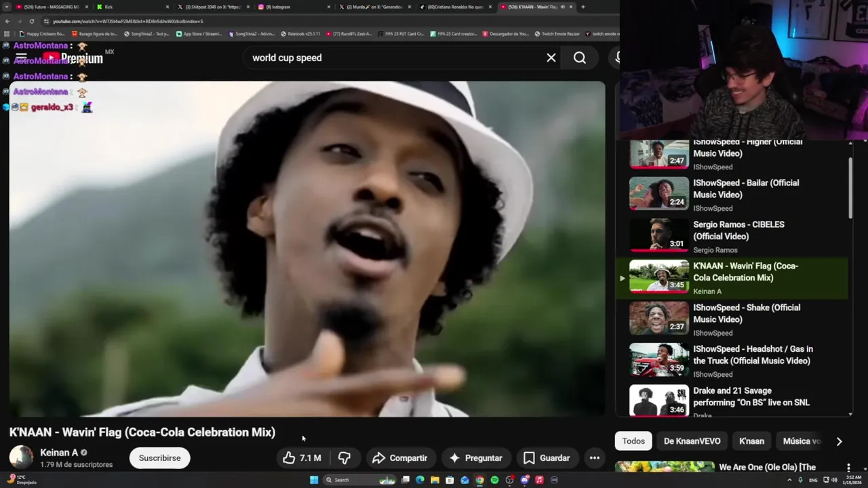The image size is (868, 488).
Task: Open more actions three-dot menu
Action: (x=595, y=458)
